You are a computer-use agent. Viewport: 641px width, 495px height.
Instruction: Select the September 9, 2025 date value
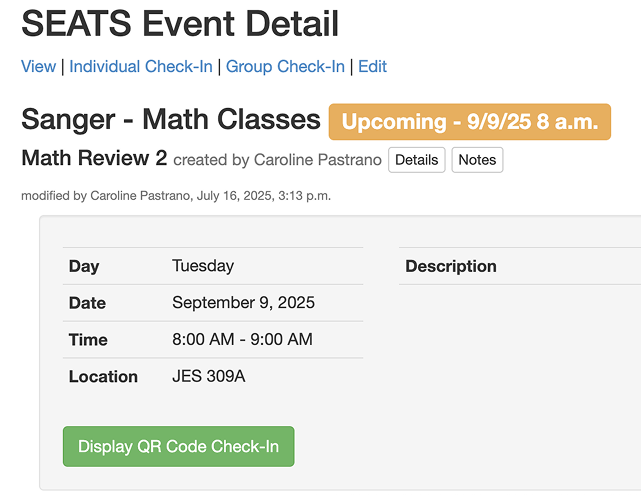tap(243, 303)
